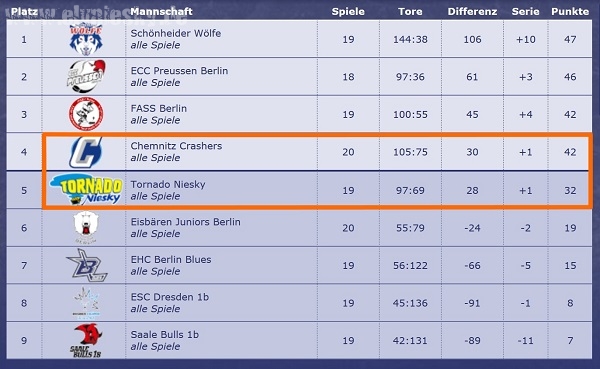Screen dimensions: 600x369
Task: Sort table by Punkte column header
Action: pyautogui.click(x=570, y=11)
